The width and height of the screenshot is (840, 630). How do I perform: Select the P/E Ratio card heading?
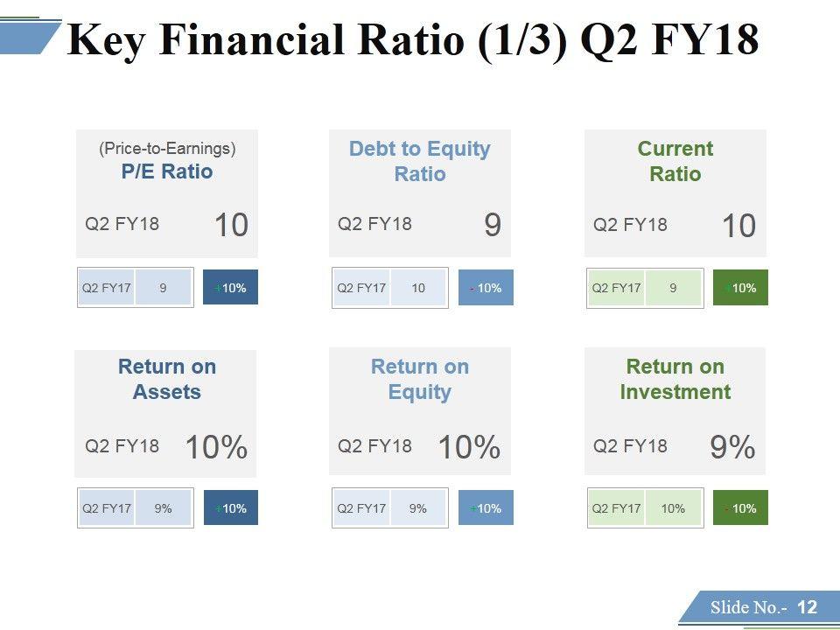click(x=166, y=171)
